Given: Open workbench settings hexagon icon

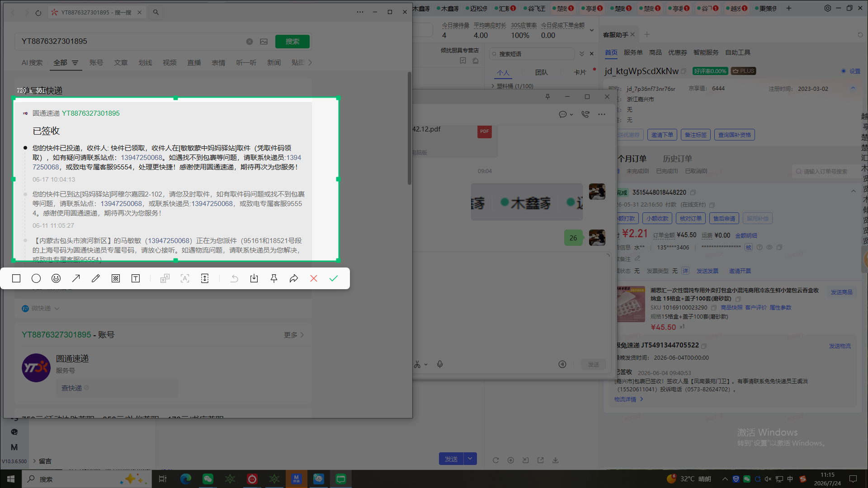Looking at the screenshot, I should click(x=828, y=8).
